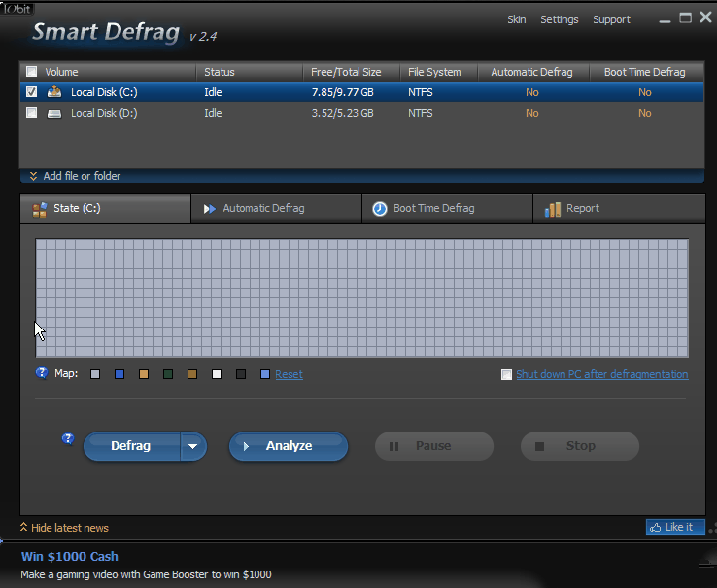Maximize the Smart Defrag window
Image resolution: width=717 pixels, height=588 pixels.
(x=686, y=18)
